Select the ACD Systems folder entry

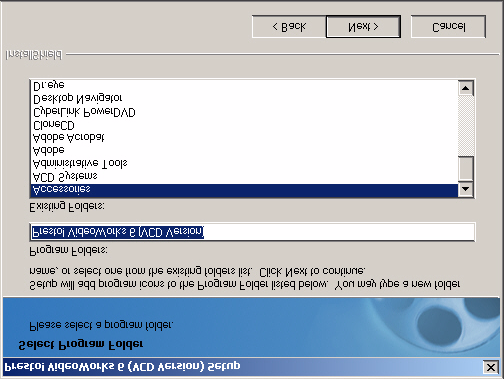[x=244, y=177]
